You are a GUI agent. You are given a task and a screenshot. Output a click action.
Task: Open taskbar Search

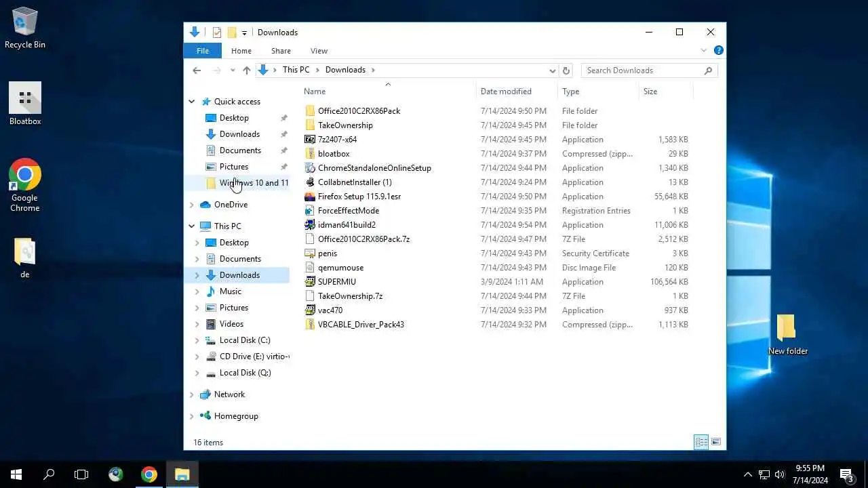coord(49,474)
